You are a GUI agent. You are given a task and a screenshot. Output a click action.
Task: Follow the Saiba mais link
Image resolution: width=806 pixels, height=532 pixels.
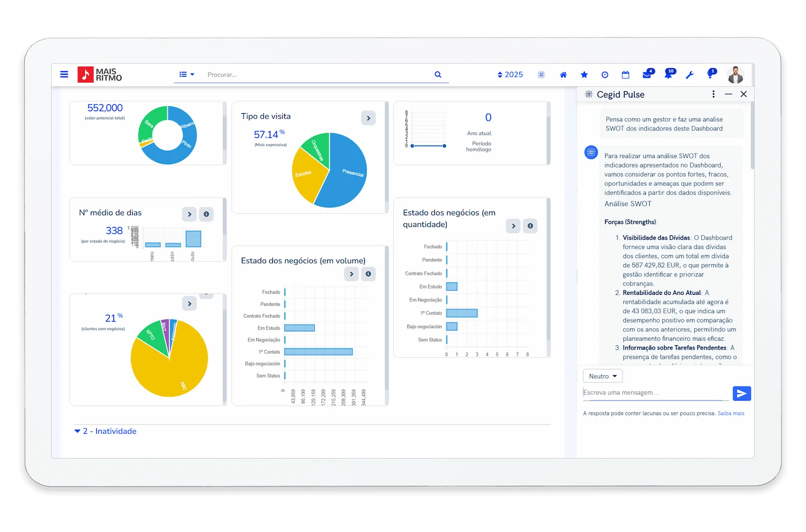[x=731, y=413]
